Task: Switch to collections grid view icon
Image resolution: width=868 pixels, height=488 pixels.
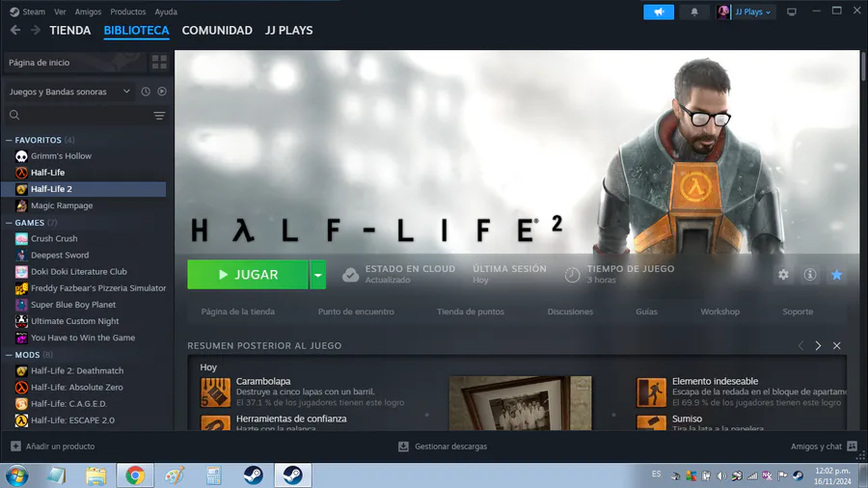Action: point(159,63)
